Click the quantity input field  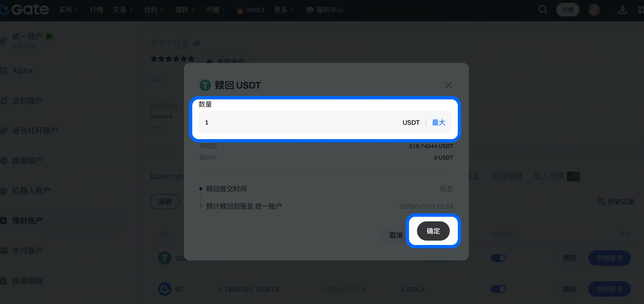pyautogui.click(x=325, y=122)
